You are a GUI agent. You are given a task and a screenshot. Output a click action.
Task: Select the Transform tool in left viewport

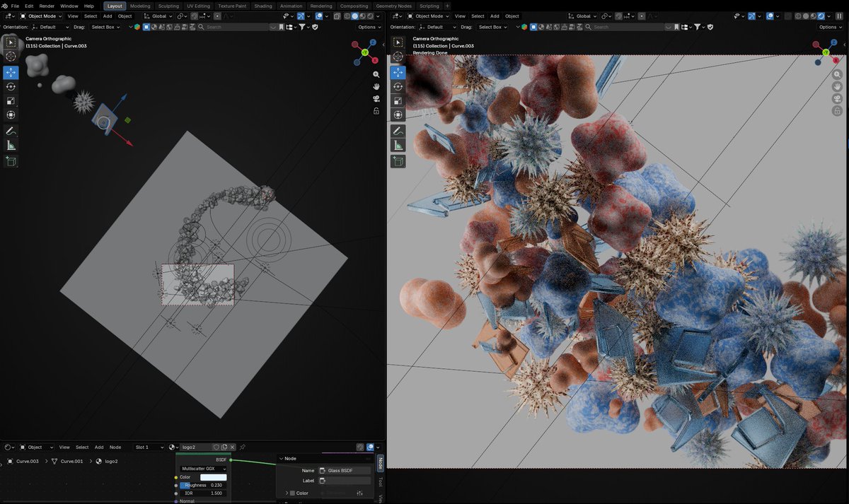pyautogui.click(x=11, y=115)
